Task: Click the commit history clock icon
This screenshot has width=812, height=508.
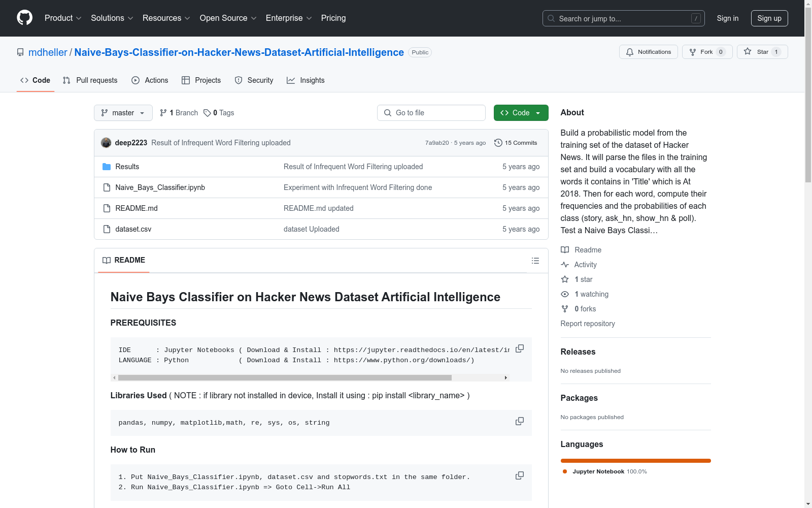Action: 498,143
